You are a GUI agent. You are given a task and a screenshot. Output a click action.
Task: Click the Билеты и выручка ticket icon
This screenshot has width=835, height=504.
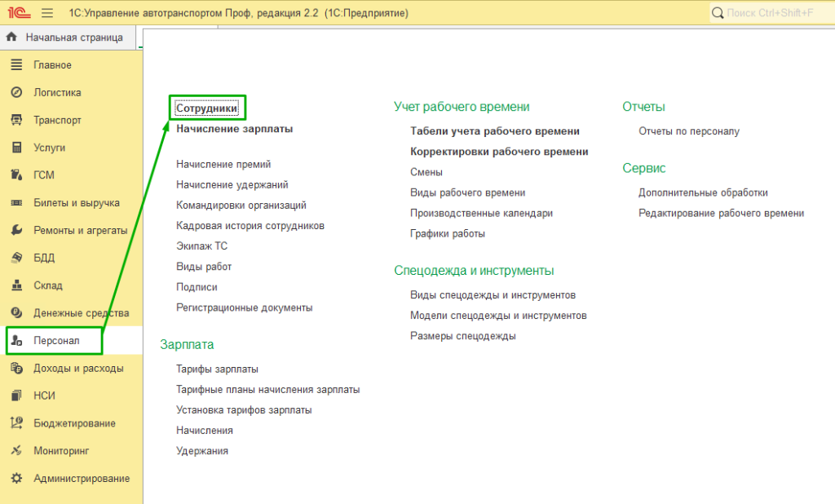[16, 202]
